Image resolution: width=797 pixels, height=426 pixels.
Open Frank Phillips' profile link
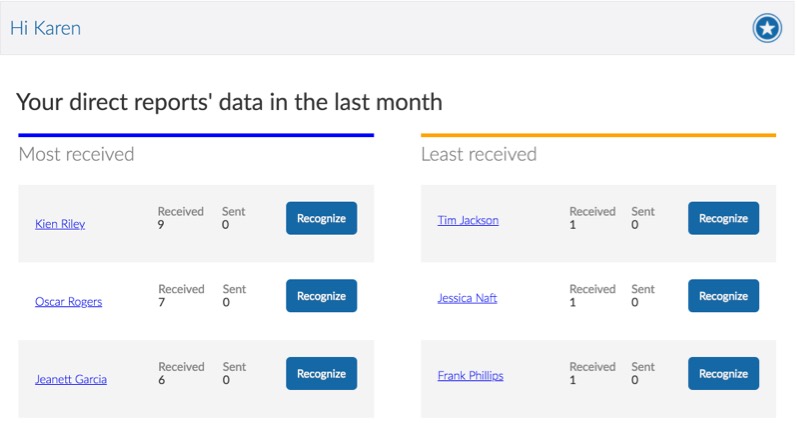(x=470, y=376)
